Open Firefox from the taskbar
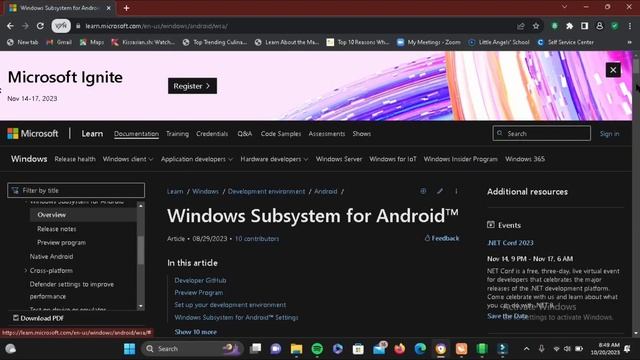Viewport: 640px width, 360px height. point(399,349)
